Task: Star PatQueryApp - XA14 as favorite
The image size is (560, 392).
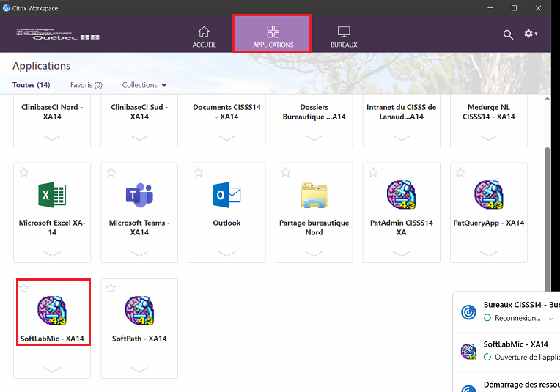Action: pos(460,172)
